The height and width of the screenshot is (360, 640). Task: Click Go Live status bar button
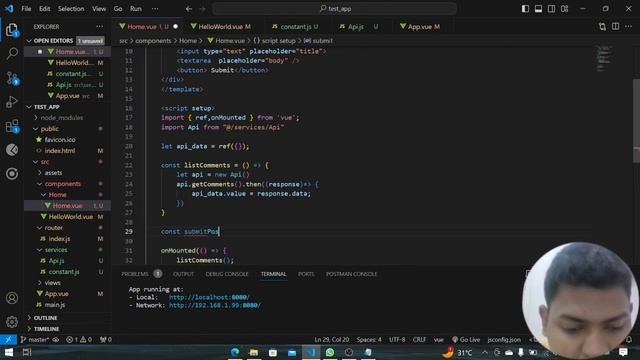tap(466, 340)
